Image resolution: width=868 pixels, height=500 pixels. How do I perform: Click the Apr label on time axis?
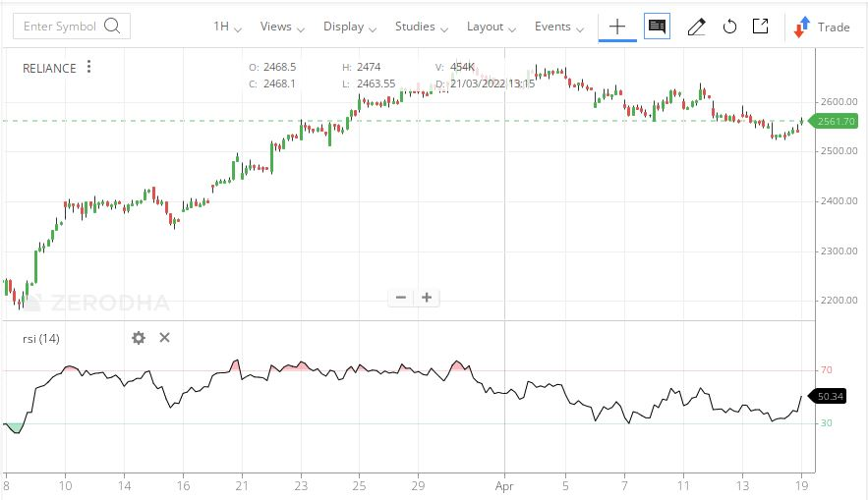tap(504, 486)
